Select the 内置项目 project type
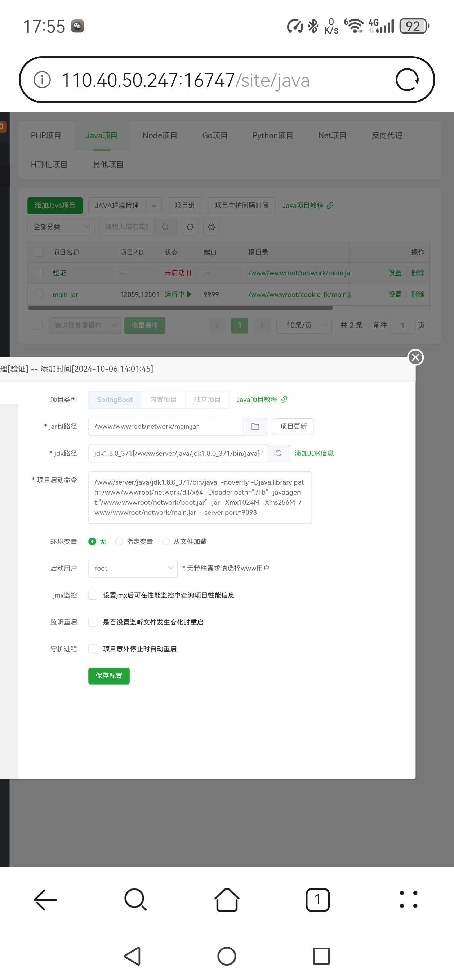The height and width of the screenshot is (980, 454). point(163,400)
